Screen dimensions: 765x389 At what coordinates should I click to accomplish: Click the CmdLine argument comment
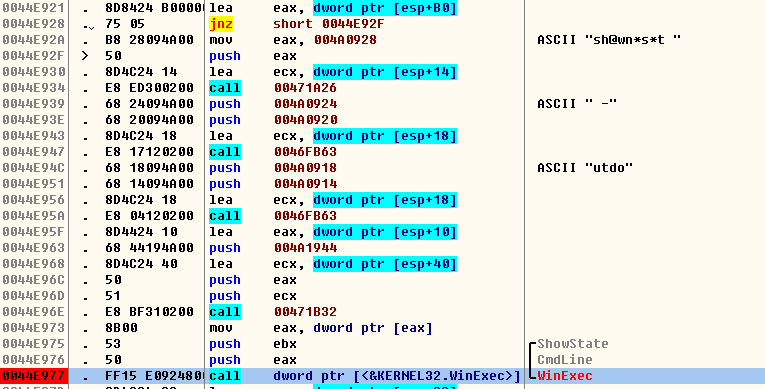565,360
